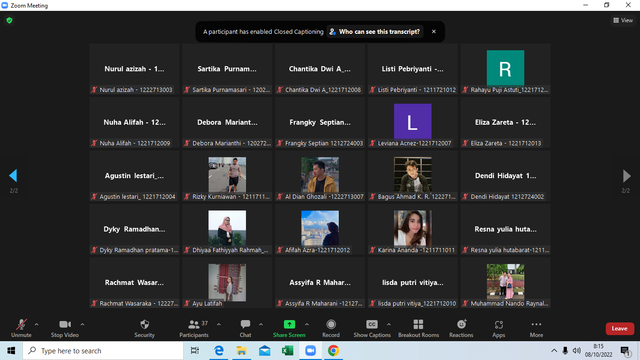Click Listi Pebriyanti participant tile
640x360 pixels.
coord(413,69)
